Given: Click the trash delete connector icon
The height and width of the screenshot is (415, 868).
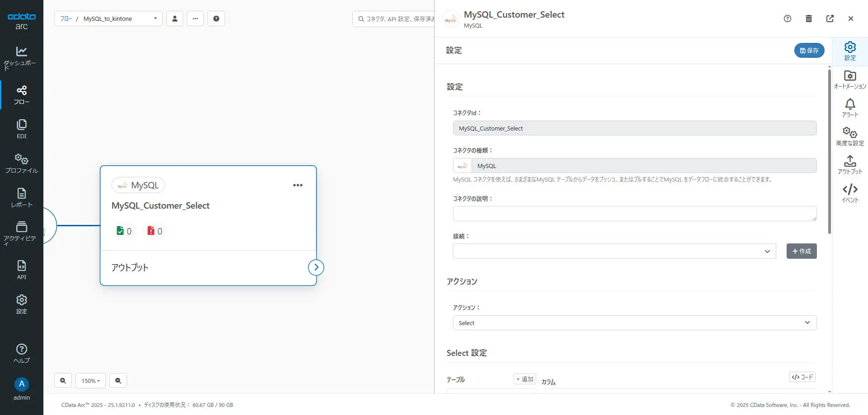Looking at the screenshot, I should pyautogui.click(x=809, y=19).
